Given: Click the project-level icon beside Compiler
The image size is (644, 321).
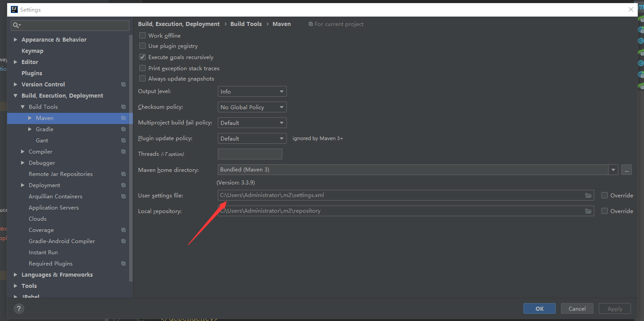Looking at the screenshot, I should point(123,152).
